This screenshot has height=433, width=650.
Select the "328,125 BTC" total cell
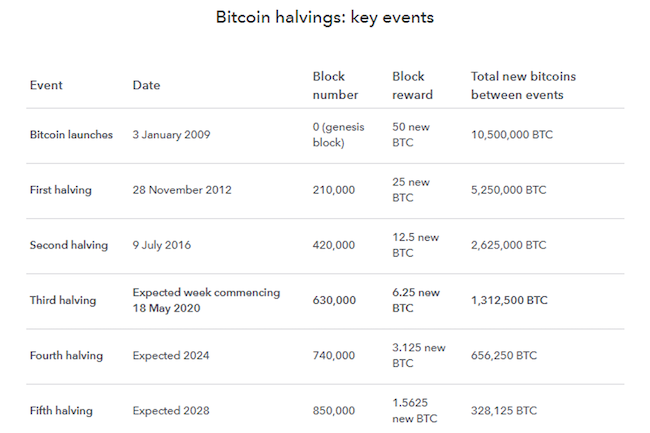503,410
